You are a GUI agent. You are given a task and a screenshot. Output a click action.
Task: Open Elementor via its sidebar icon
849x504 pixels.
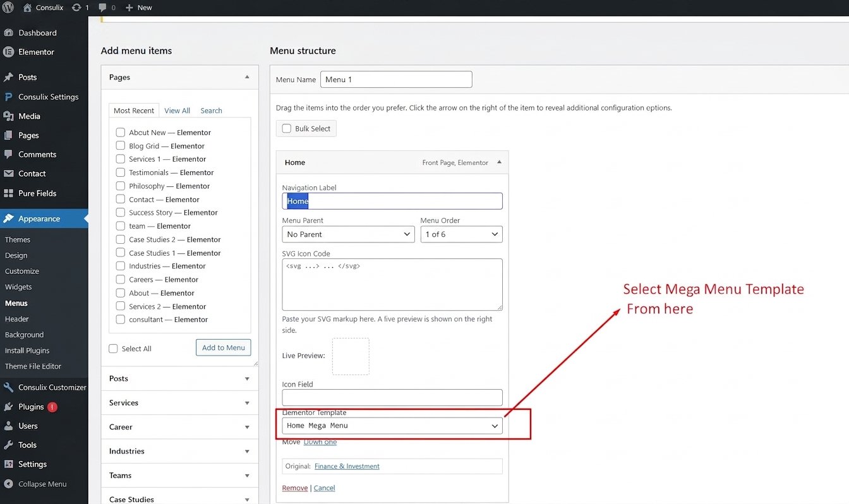(8, 52)
